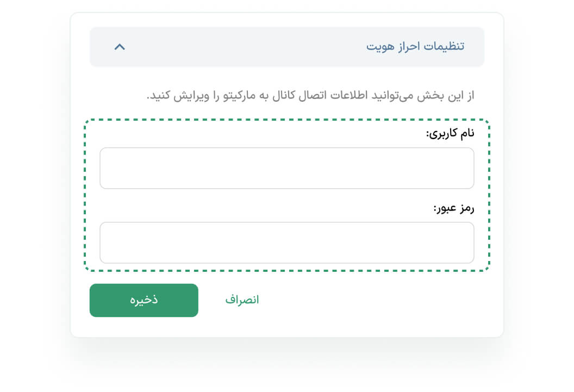Focus the رمز عبور password field
Image resolution: width=574 pixels, height=392 pixels.
[x=286, y=242]
